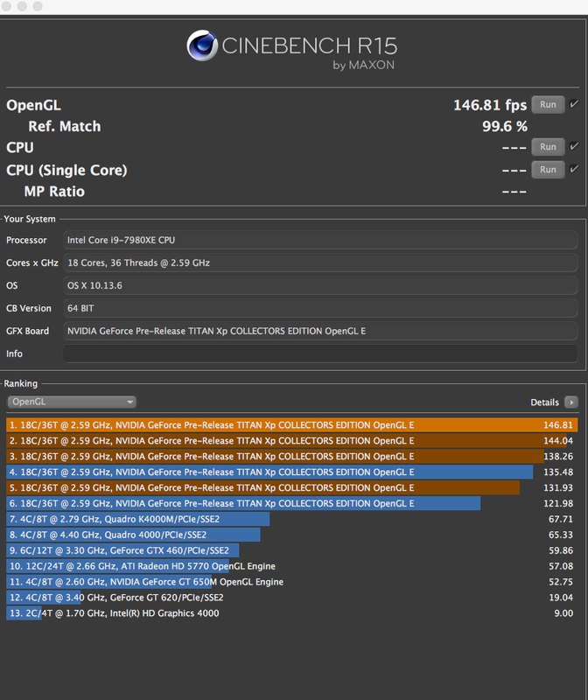Click the Ref. Match label
Image resolution: width=588 pixels, height=700 pixels.
[x=65, y=126]
